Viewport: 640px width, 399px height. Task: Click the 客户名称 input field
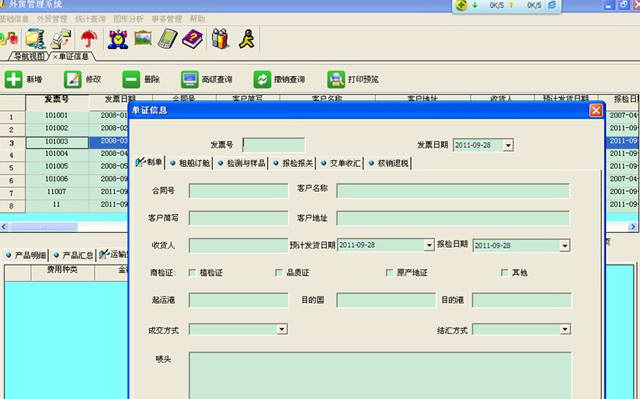coord(453,191)
